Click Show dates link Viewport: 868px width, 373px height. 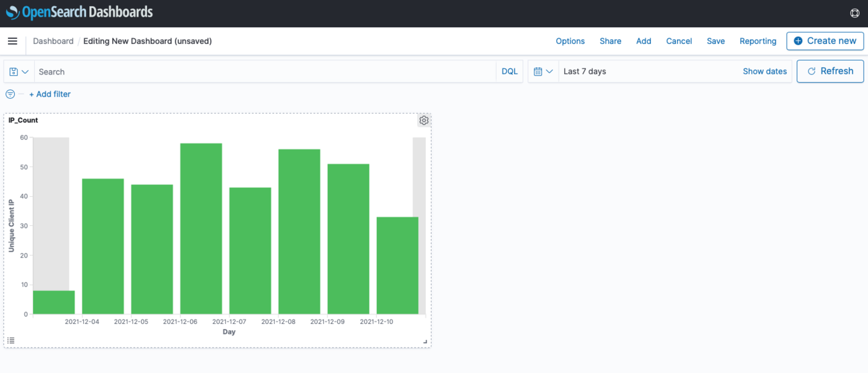click(x=764, y=71)
